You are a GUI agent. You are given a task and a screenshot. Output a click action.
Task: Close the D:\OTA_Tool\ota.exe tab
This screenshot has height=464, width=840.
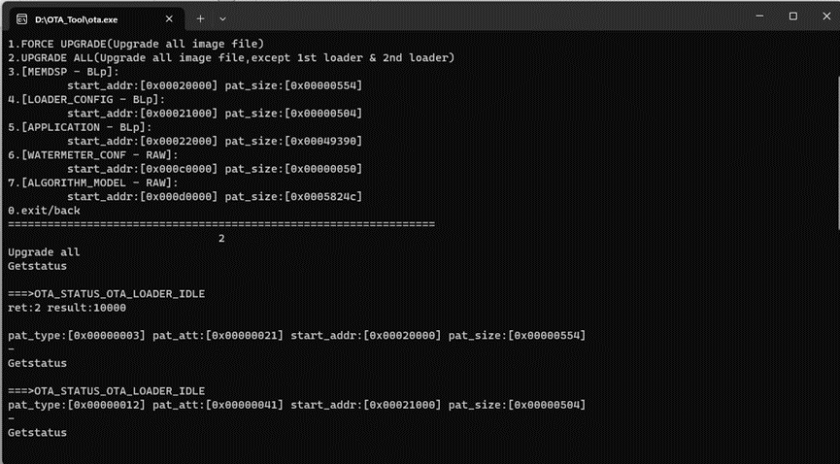[x=169, y=19]
